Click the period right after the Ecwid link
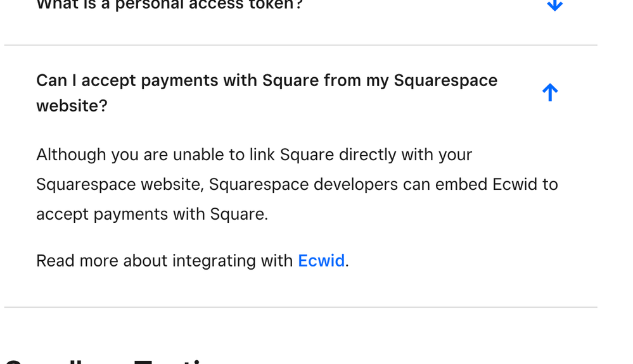The width and height of the screenshot is (633, 364). 347,261
